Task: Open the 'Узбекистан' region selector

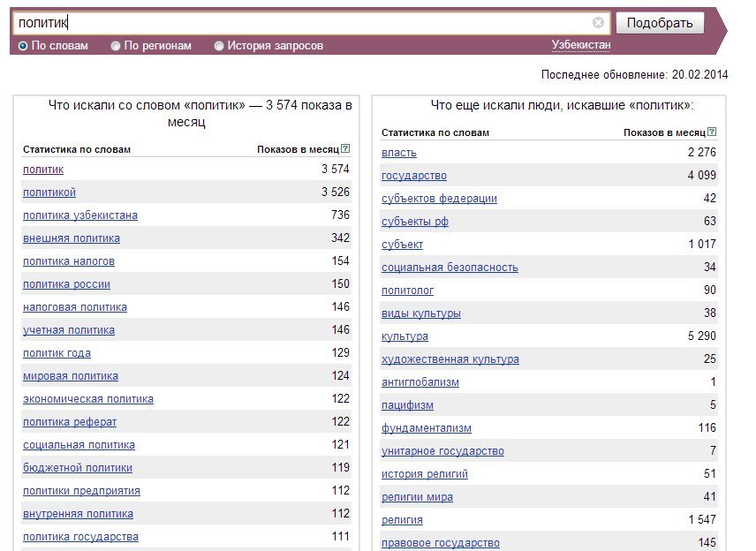Action: [x=581, y=45]
